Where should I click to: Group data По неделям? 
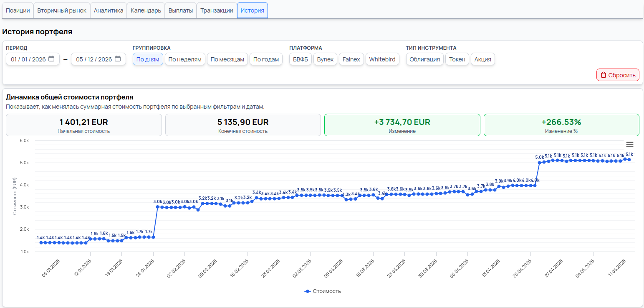pyautogui.click(x=185, y=59)
